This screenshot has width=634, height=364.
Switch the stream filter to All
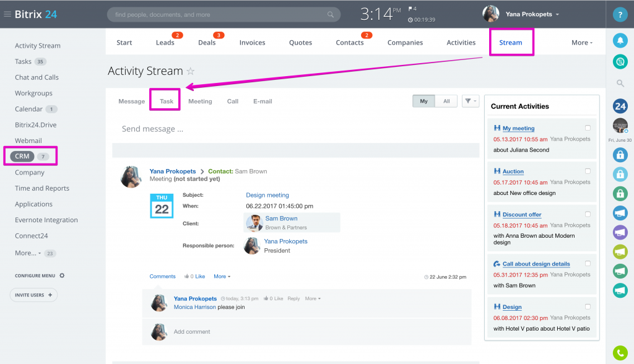pos(446,101)
